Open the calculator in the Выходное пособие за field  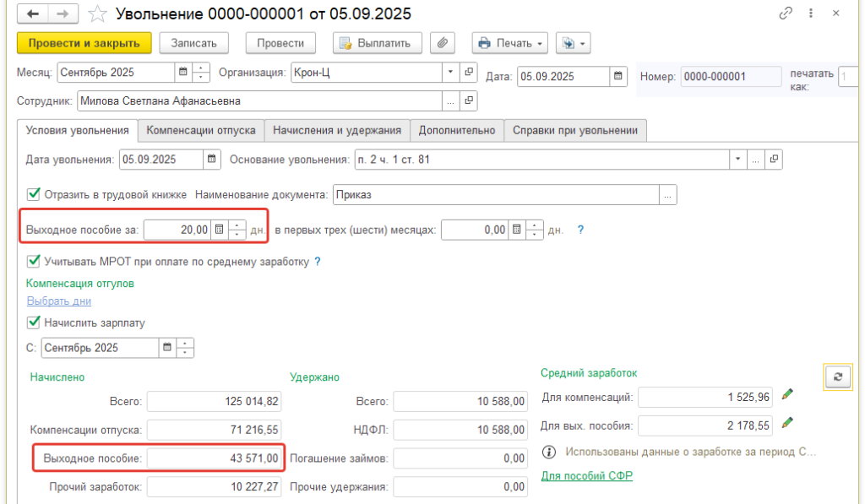coord(219,230)
